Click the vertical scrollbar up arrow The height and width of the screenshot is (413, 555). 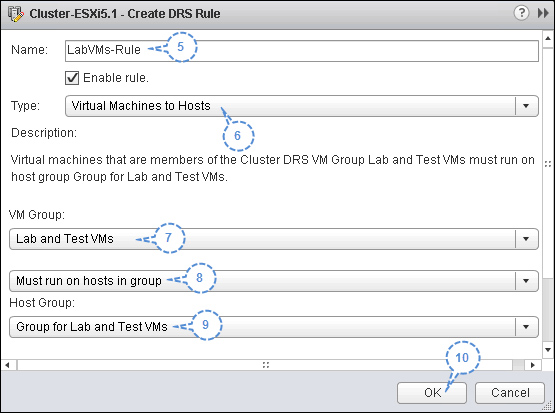coord(548,38)
